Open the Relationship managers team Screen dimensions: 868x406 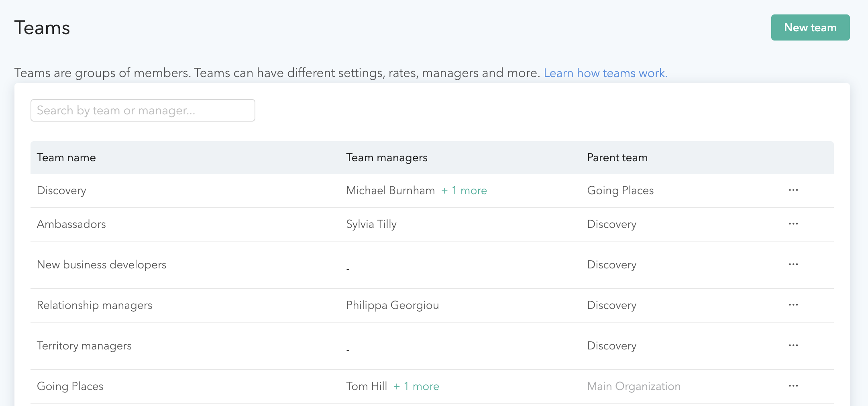click(94, 305)
